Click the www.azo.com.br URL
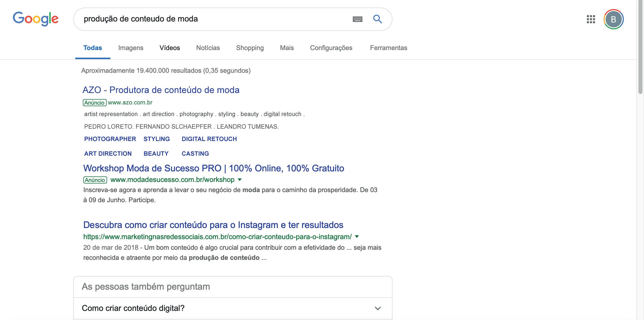 pos(130,102)
